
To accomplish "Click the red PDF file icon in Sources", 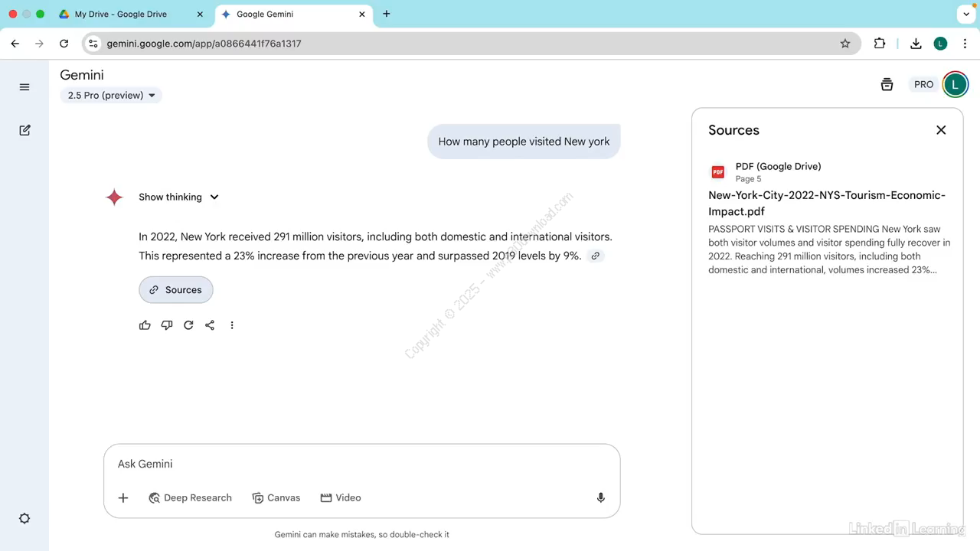I will (717, 172).
